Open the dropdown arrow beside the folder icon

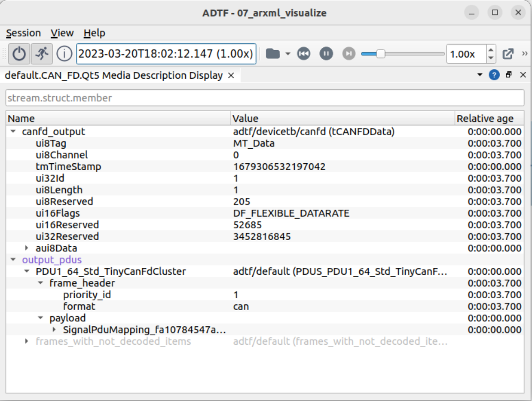point(288,54)
